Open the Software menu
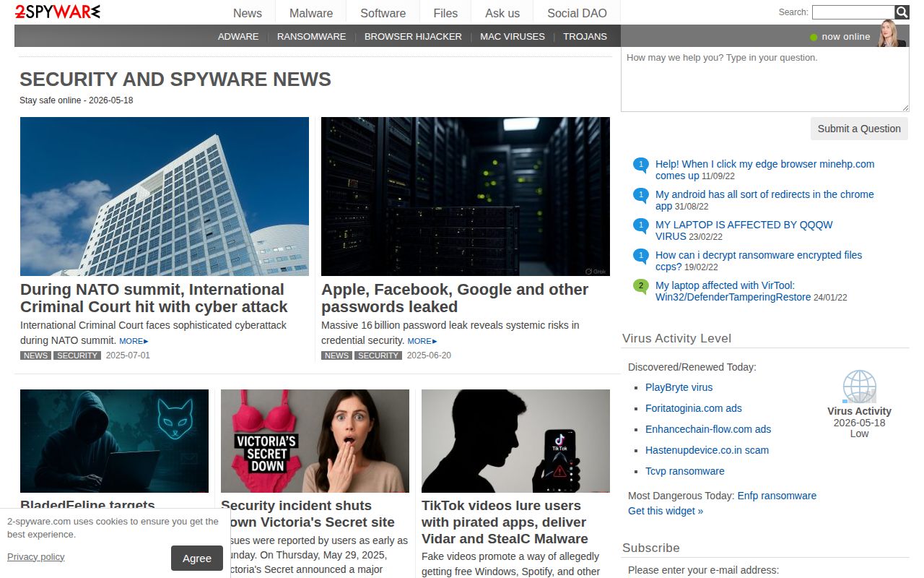The height and width of the screenshot is (578, 924). (x=383, y=13)
